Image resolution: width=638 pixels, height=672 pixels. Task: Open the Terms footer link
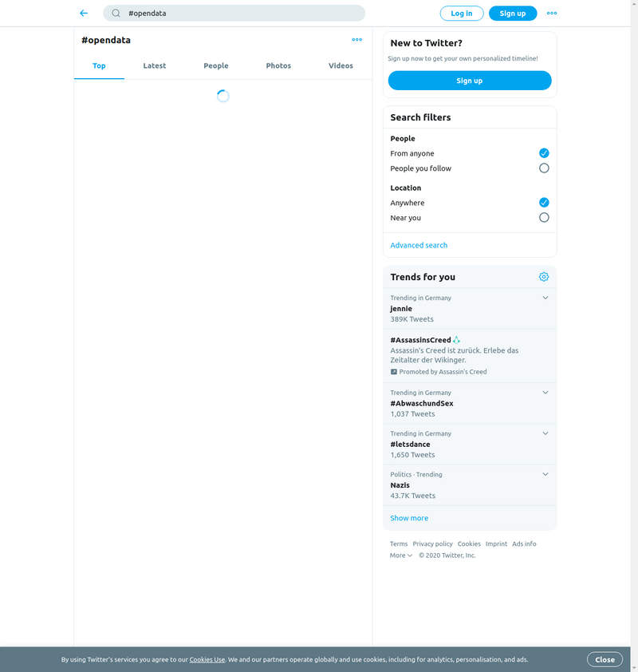click(x=399, y=544)
